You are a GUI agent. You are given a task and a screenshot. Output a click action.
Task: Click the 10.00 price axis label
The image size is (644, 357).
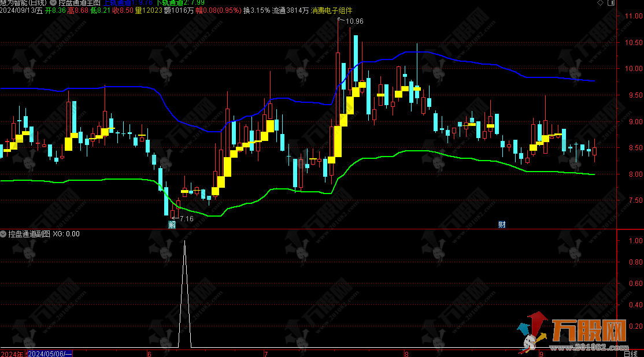coord(634,69)
